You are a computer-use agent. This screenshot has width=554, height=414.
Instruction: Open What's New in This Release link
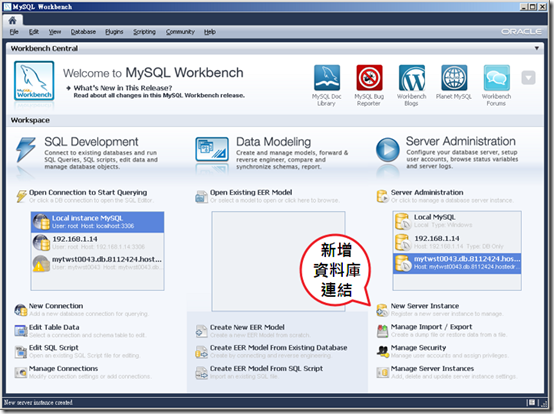pyautogui.click(x=123, y=88)
